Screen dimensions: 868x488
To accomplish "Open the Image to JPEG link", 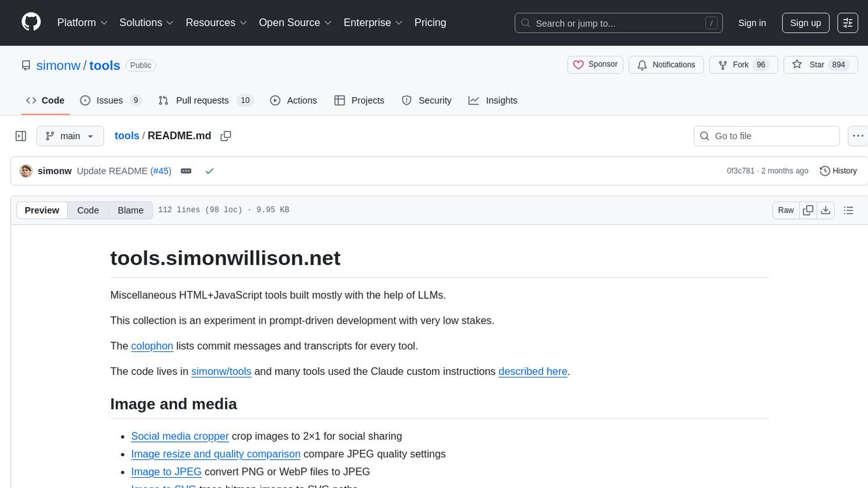I will point(166,472).
